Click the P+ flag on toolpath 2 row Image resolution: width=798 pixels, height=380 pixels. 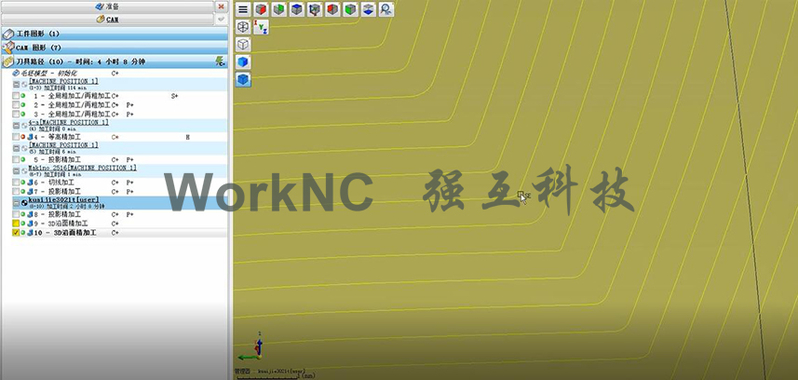click(x=130, y=105)
